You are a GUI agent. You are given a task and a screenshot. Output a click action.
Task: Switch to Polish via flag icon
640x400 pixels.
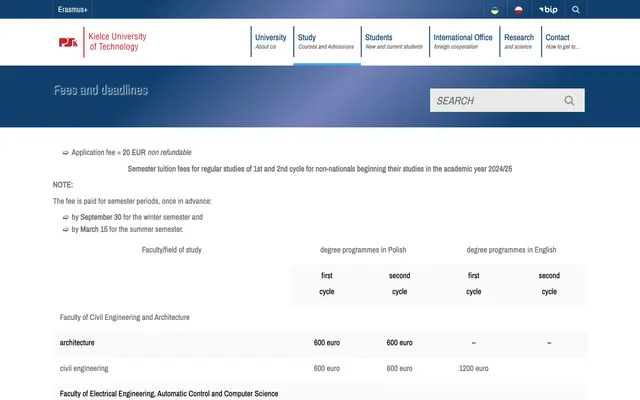[518, 10]
